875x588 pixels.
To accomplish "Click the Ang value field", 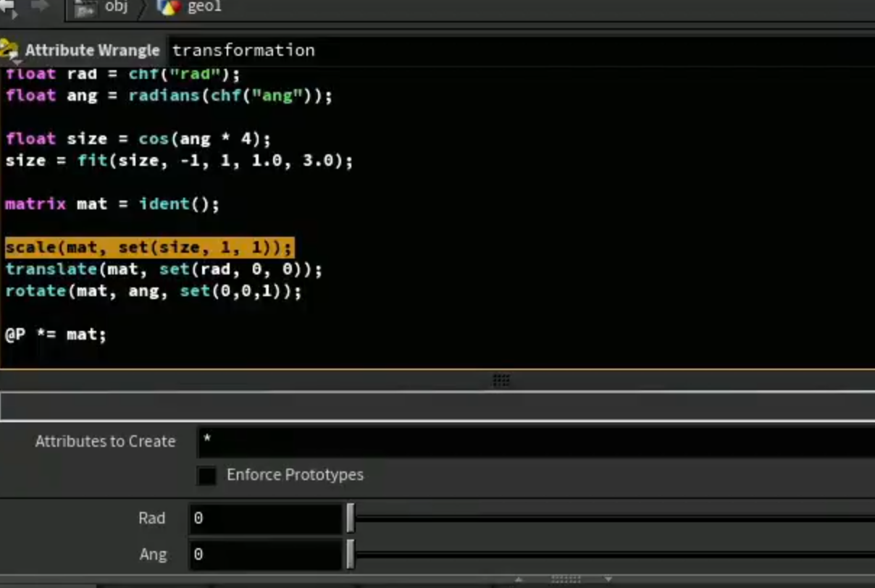I will pos(265,555).
